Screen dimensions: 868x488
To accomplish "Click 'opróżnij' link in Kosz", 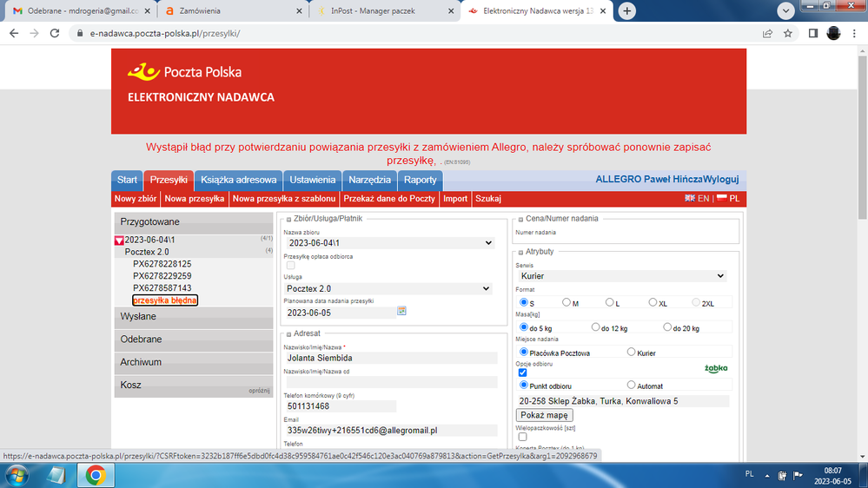I will tap(259, 391).
